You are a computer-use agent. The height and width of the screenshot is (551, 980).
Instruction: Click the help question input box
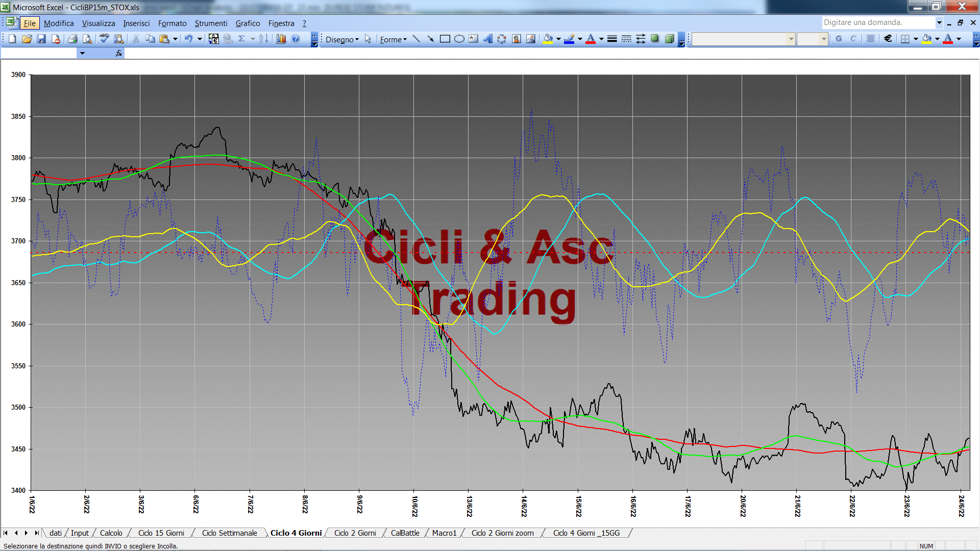pos(878,22)
